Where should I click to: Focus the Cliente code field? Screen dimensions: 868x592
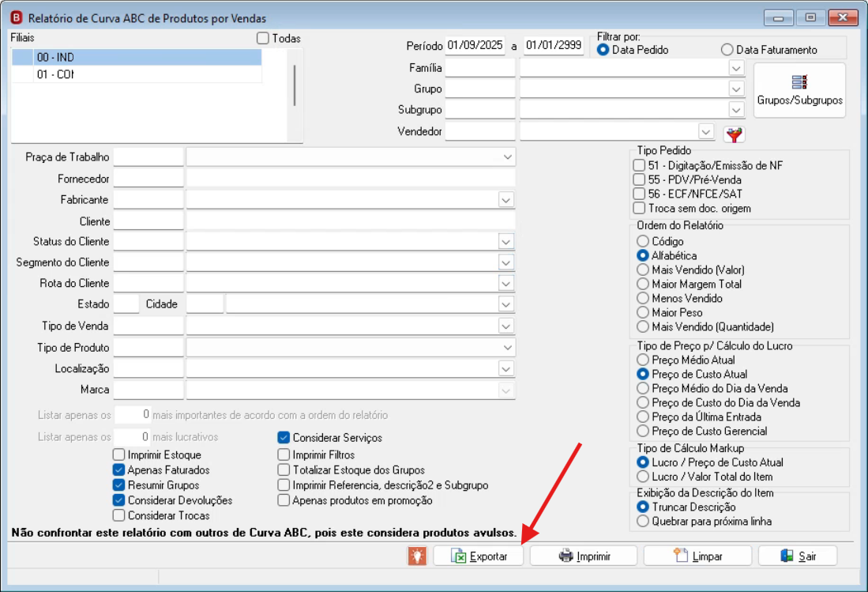(x=148, y=221)
